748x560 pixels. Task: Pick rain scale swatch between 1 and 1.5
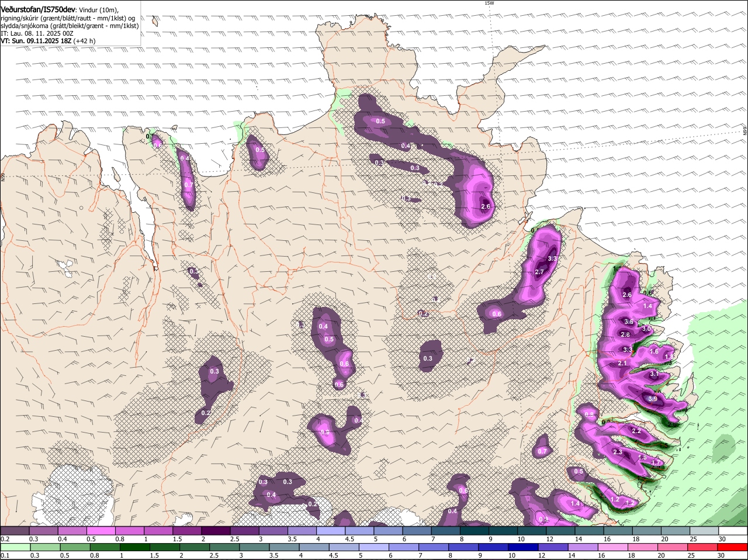136,547
